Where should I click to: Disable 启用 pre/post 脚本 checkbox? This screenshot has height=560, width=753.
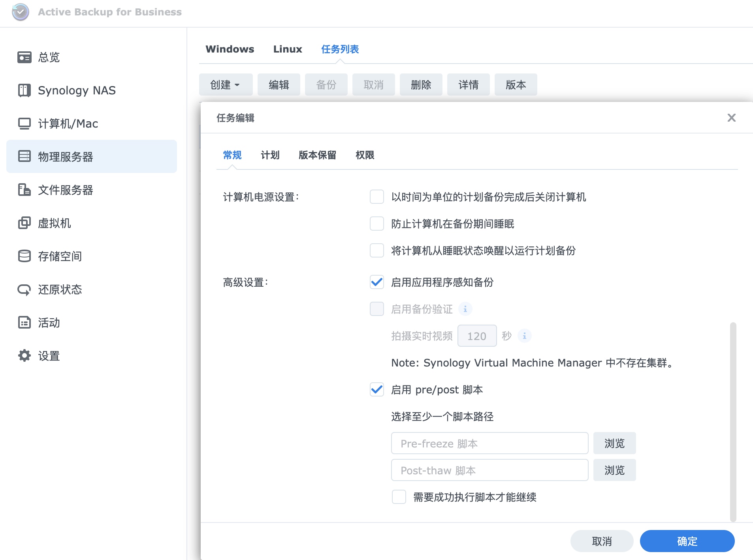coord(377,389)
